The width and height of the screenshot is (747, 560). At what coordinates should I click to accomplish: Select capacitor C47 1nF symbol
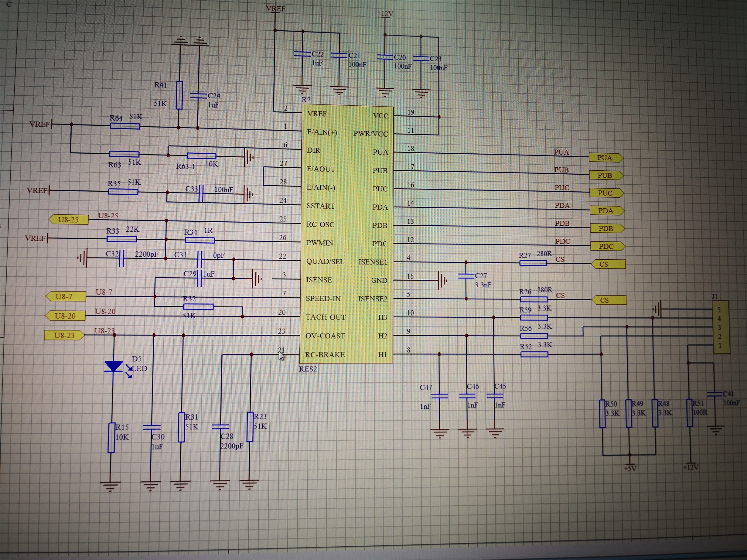click(x=440, y=396)
